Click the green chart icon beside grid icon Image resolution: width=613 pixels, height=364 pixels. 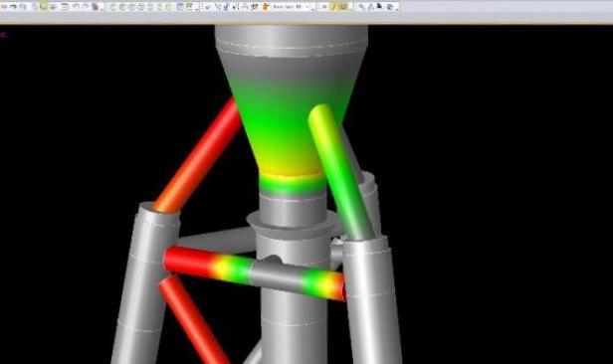pyautogui.click(x=190, y=6)
